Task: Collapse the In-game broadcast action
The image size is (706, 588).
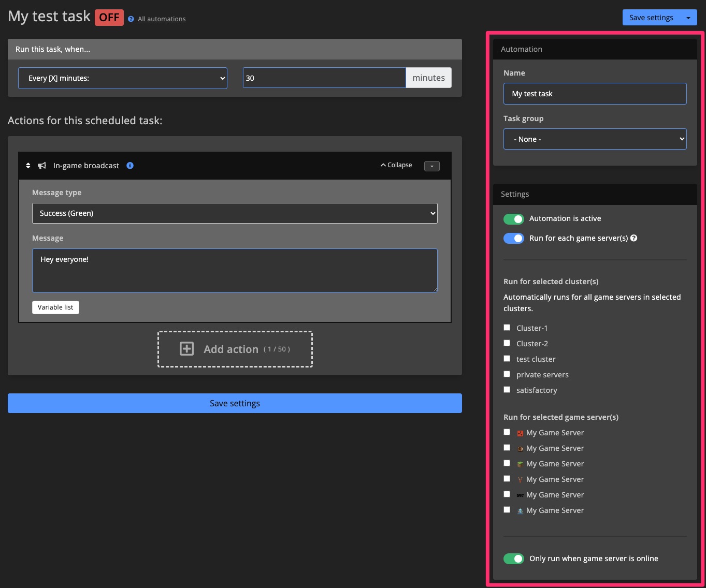Action: [396, 165]
